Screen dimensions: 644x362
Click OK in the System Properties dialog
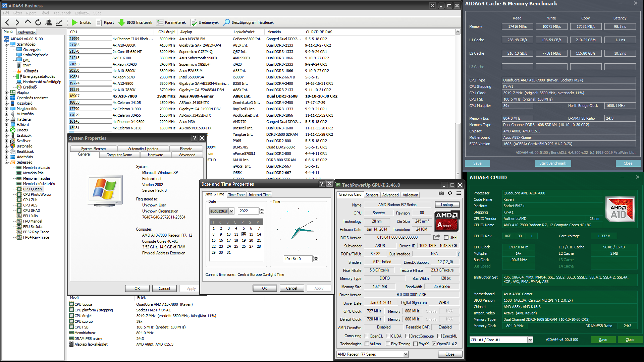click(137, 289)
